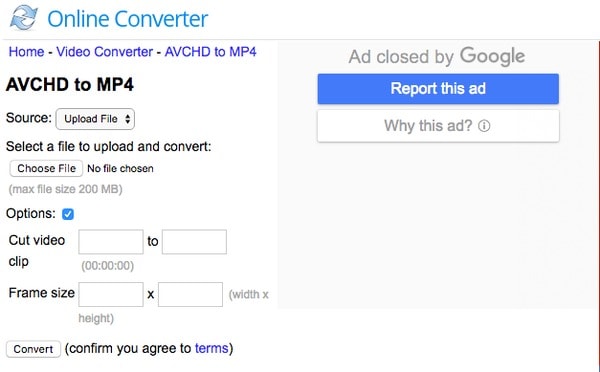Uncheck the Options checkbox
The width and height of the screenshot is (600, 372).
coord(68,214)
